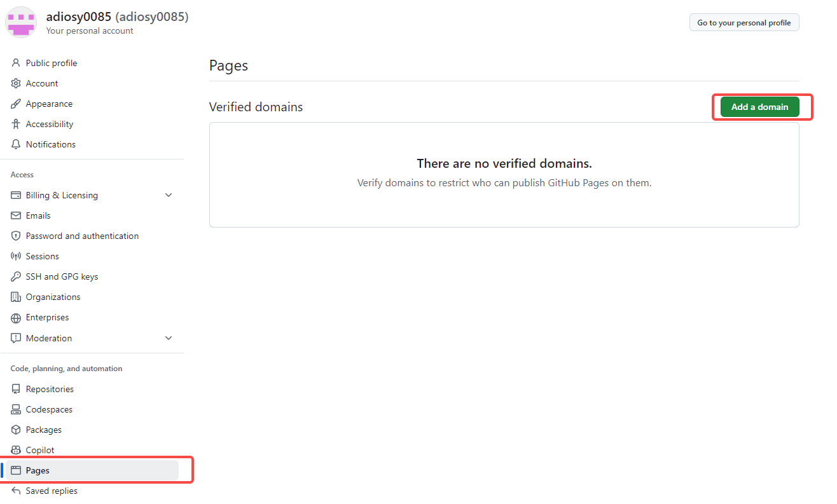Click the Account gear icon
Viewport: 837px width, 504px height.
point(16,83)
